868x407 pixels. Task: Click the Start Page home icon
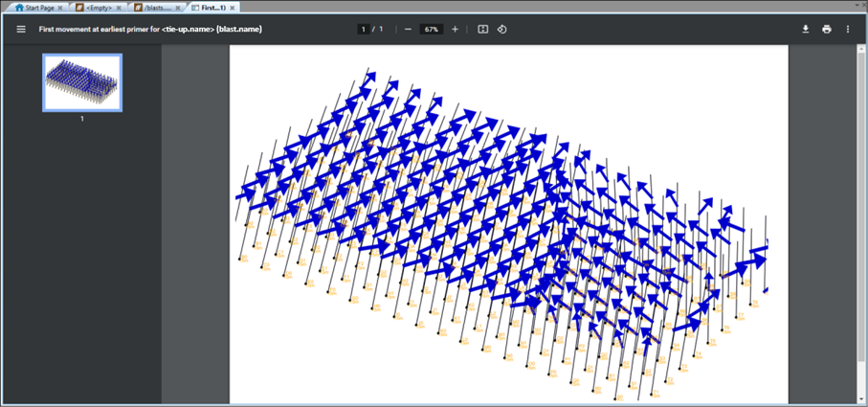tap(19, 9)
